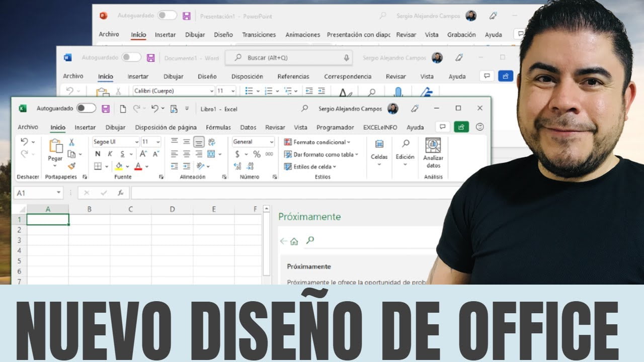
Task: Expand Dar formato como tabla menu
Action: tap(321, 154)
